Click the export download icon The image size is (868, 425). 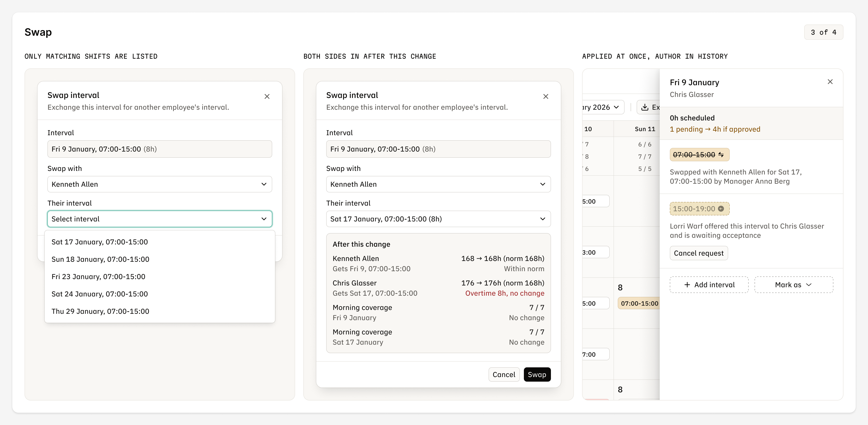645,107
